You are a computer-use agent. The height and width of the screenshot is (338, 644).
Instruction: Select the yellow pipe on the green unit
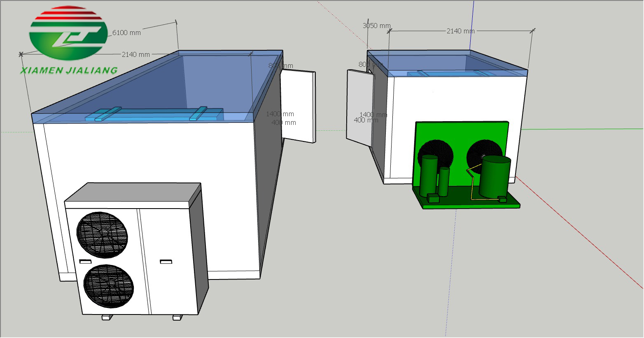point(473,178)
